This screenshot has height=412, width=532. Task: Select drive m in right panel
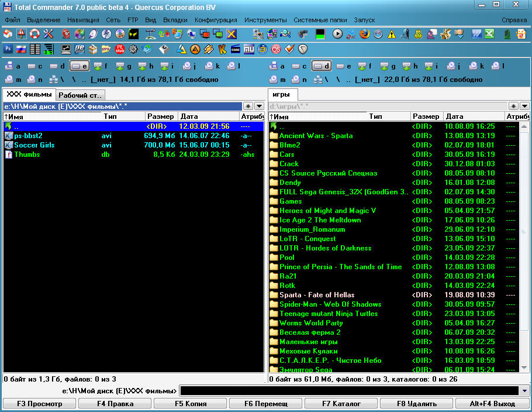[x=278, y=80]
